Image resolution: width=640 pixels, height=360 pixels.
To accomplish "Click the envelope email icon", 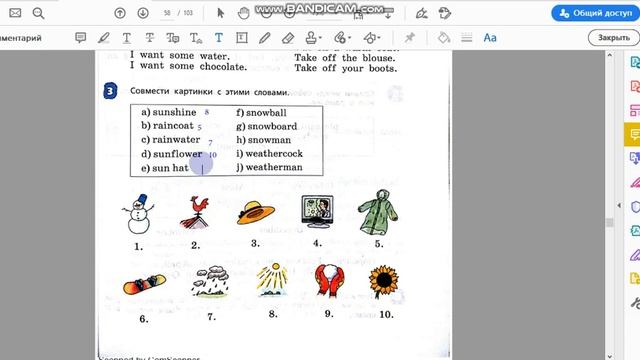I will coord(15,13).
